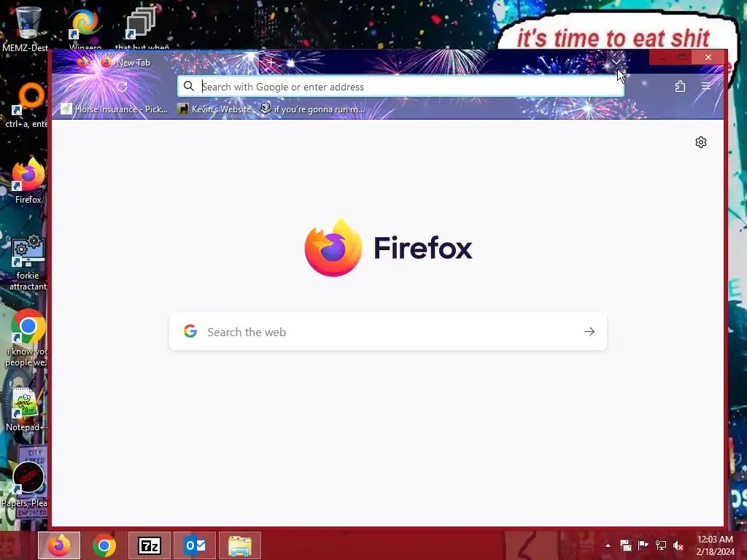Open the Firefox hamburger application menu
This screenshot has width=747, height=560.
point(706,86)
